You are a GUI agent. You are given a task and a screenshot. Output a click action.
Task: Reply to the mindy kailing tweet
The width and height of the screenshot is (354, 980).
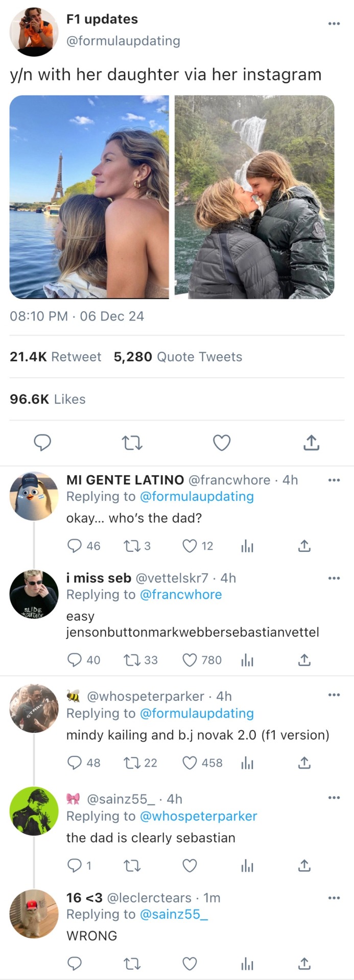75,763
